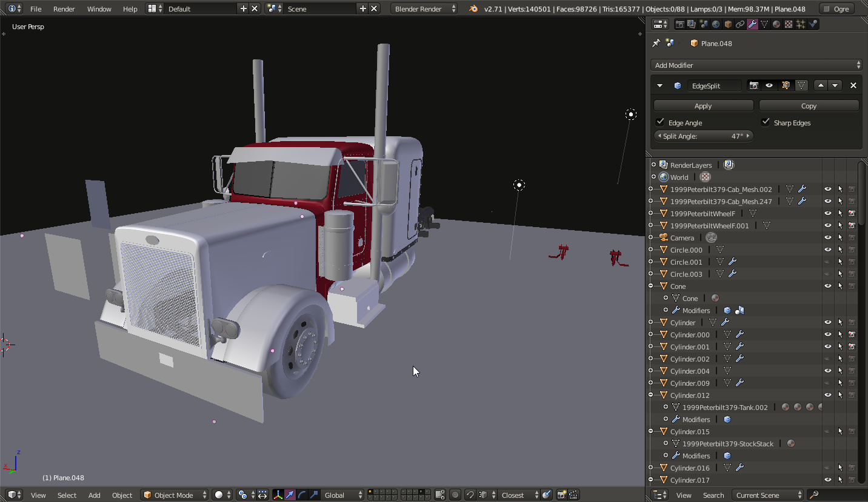This screenshot has width=868, height=502.
Task: Toggle EdgeSplit modifier viewport visibility eye
Action: tap(769, 85)
